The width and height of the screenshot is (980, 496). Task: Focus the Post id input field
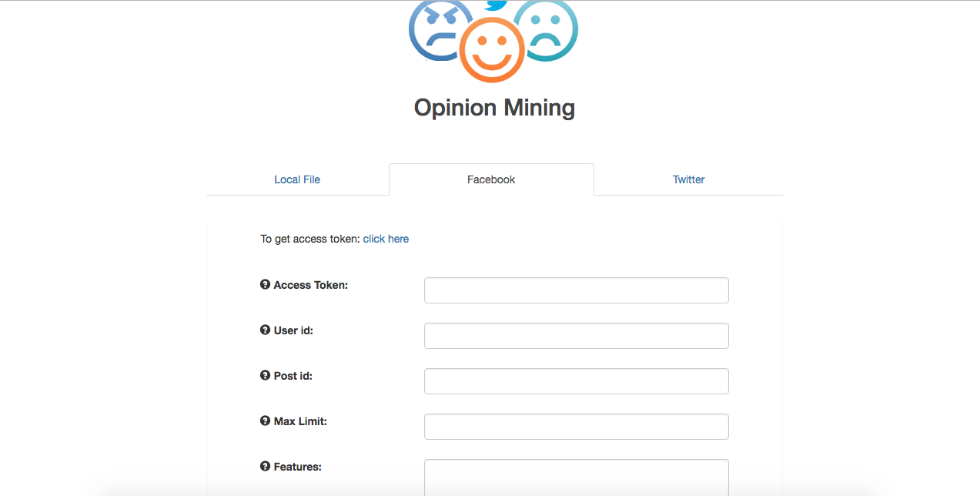coord(576,381)
